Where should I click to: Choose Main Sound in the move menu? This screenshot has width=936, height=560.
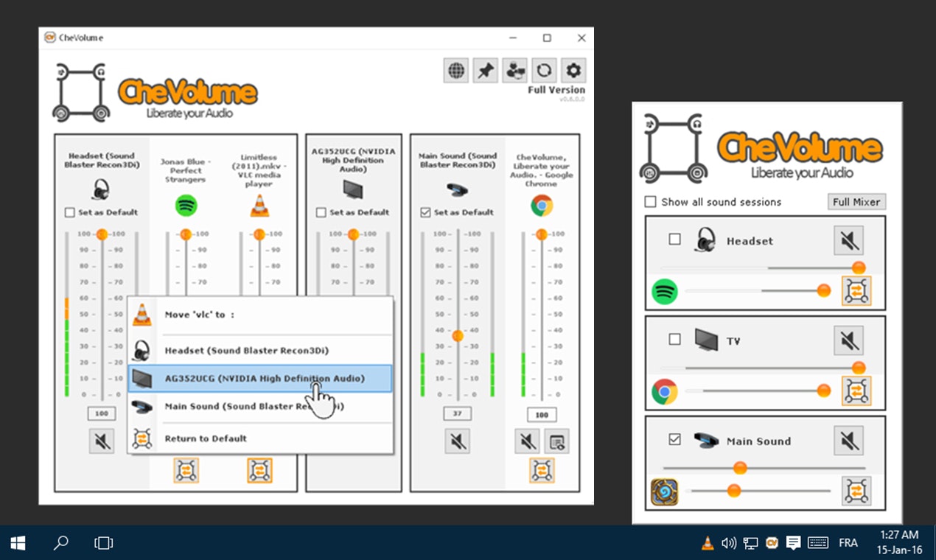[x=260, y=406]
